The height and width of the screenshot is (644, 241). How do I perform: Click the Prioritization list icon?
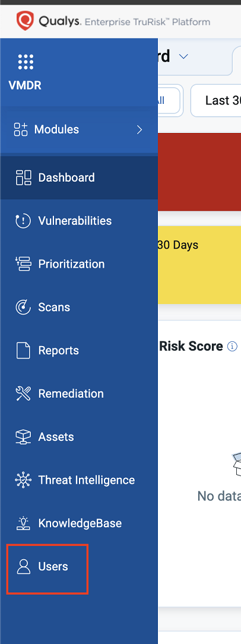pyautogui.click(x=23, y=264)
